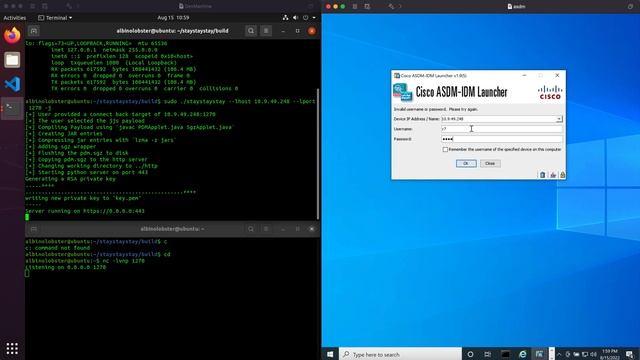
Task: Click the top terminal vertical scrollbar
Action: (x=318, y=153)
